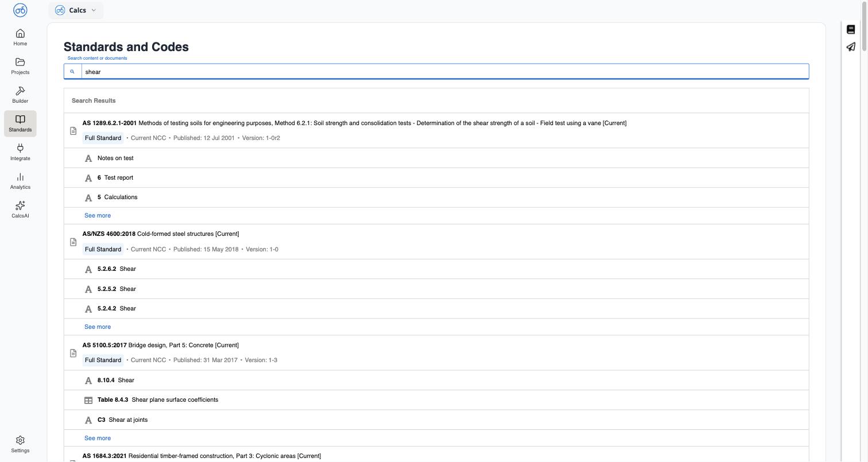Image resolution: width=868 pixels, height=462 pixels.
Task: See more results under AS 5100.5:2017
Action: point(98,438)
